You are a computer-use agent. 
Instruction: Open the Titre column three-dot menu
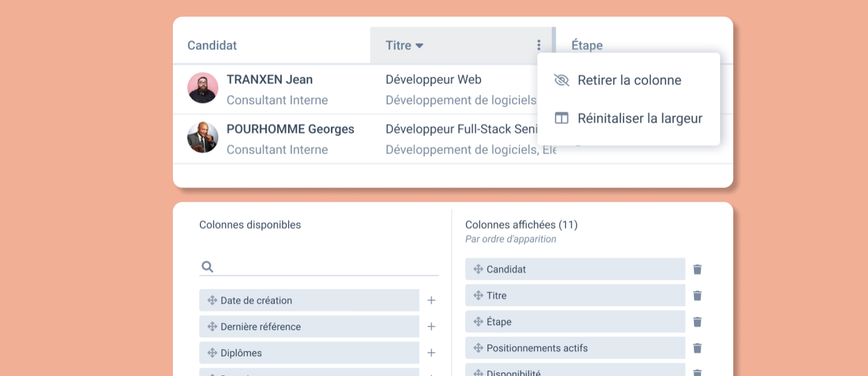[x=538, y=45]
